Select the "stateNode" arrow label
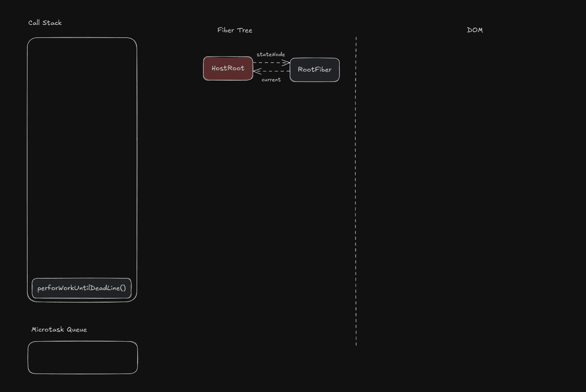 (x=271, y=55)
